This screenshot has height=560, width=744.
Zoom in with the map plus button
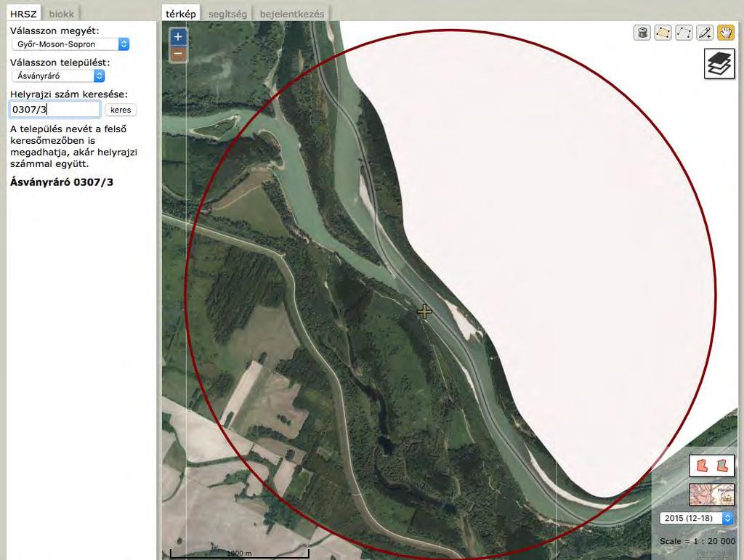178,36
